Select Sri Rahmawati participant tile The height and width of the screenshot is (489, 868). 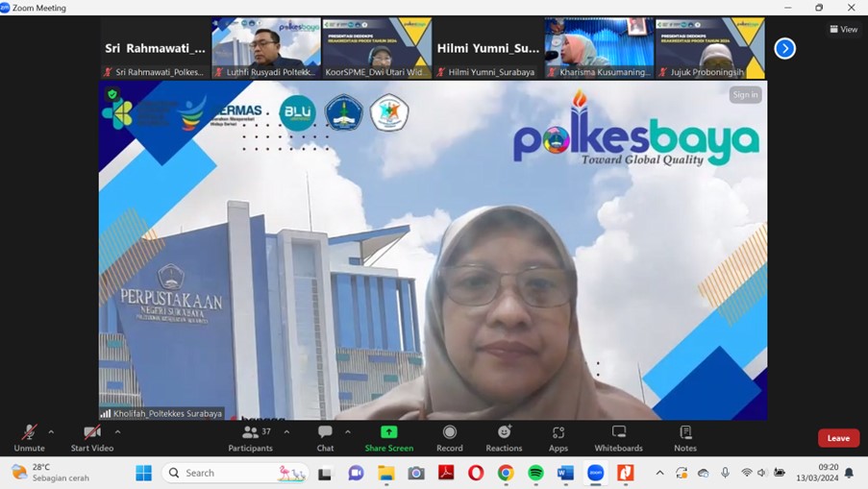click(155, 48)
